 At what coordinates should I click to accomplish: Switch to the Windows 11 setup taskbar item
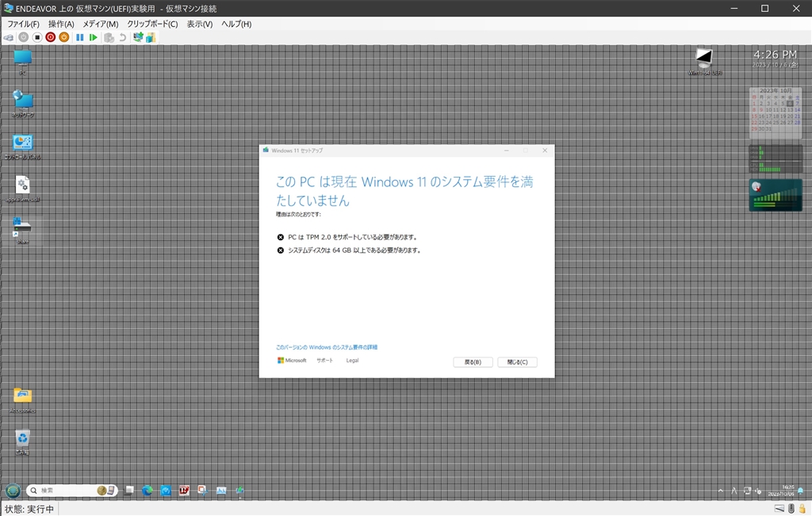point(239,490)
